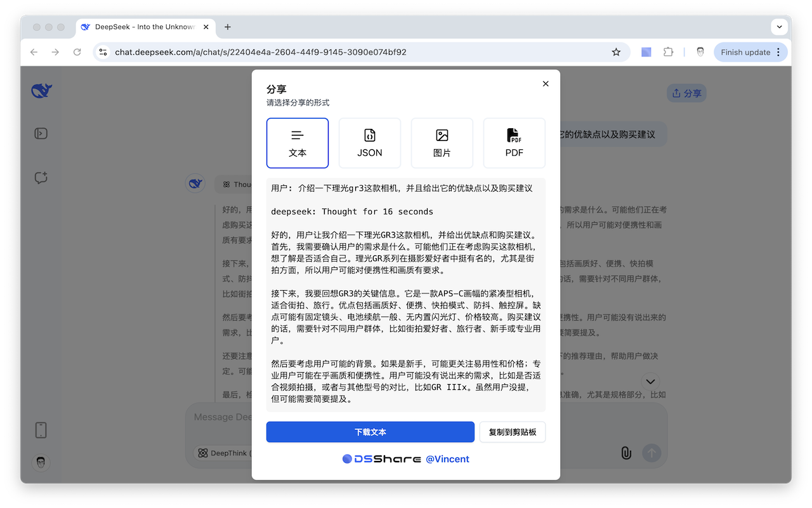
Task: Select the 图片 share format option
Action: tap(442, 143)
